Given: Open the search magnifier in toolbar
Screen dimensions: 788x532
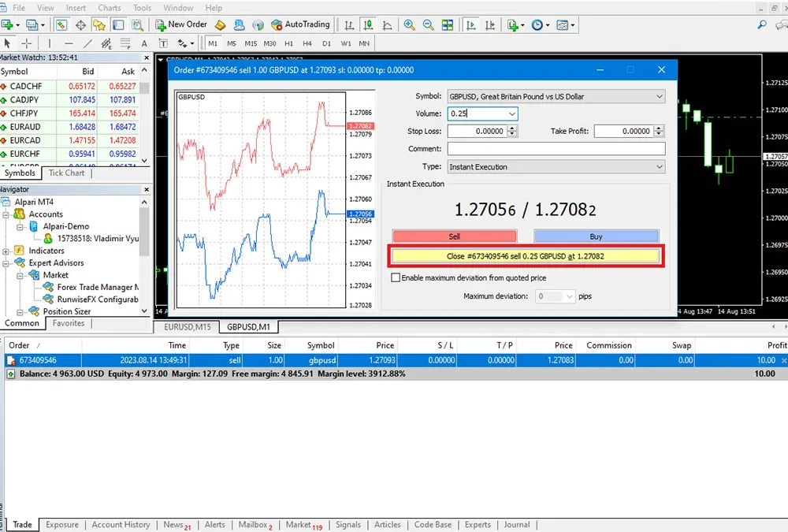Looking at the screenshot, I should pos(762,24).
